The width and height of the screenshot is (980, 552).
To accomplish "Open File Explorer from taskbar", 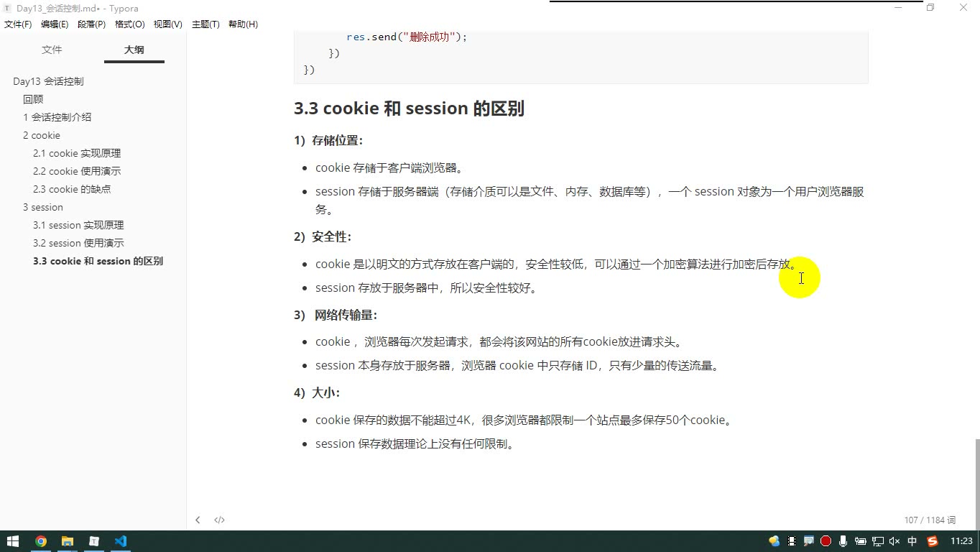I will coord(68,541).
